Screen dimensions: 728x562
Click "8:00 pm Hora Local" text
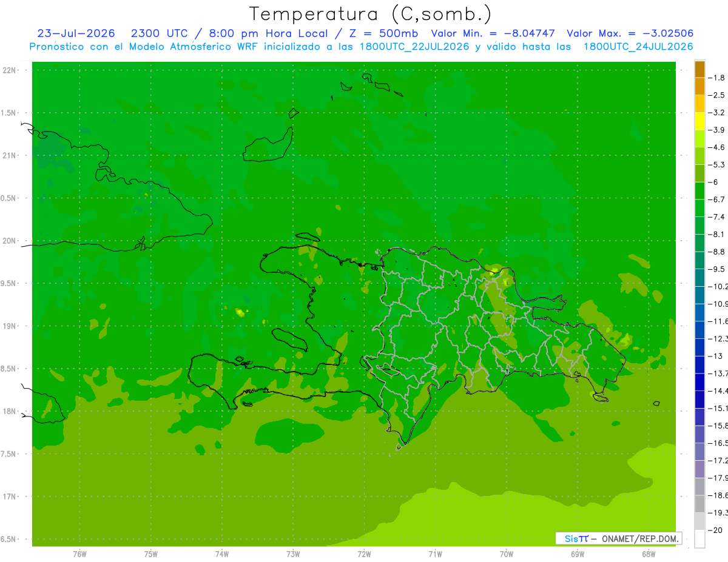tap(267, 33)
